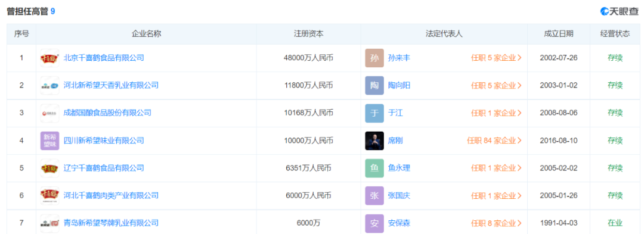Screen dimensions: 644x234
Task: Expand 陶向阳's 任职 5 家企业 list
Action: (496, 86)
